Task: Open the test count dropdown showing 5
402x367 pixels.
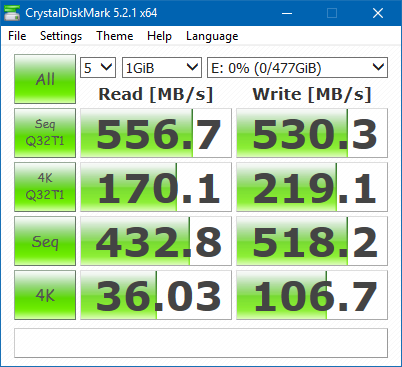Action: pyautogui.click(x=98, y=68)
